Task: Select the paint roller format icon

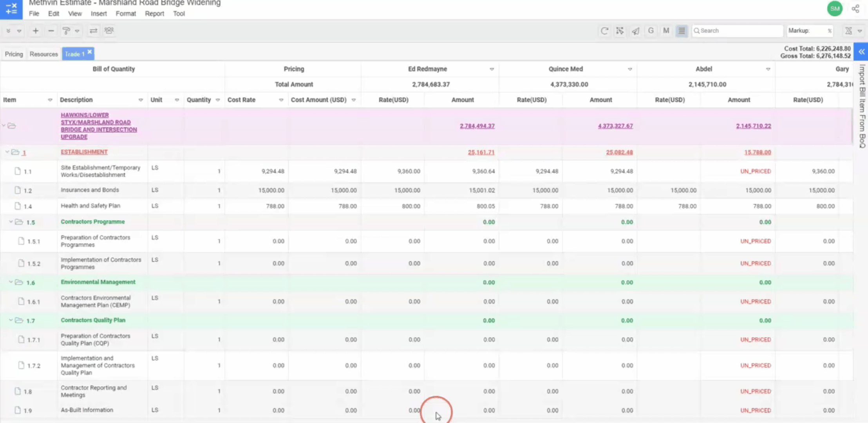Action: pos(66,31)
